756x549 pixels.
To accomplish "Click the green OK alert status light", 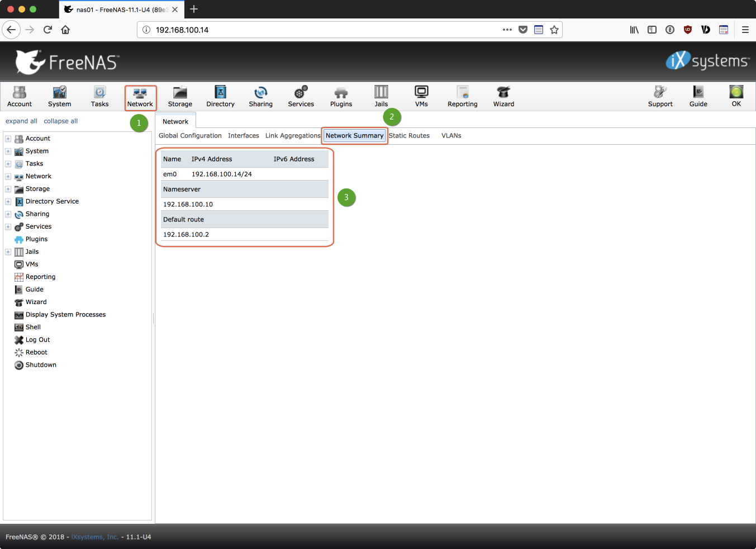I will click(x=736, y=92).
